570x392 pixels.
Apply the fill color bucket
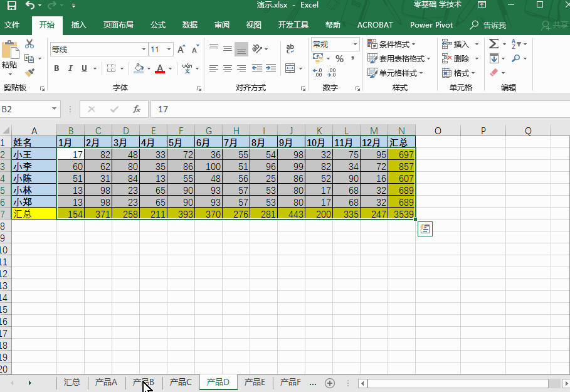tap(139, 68)
